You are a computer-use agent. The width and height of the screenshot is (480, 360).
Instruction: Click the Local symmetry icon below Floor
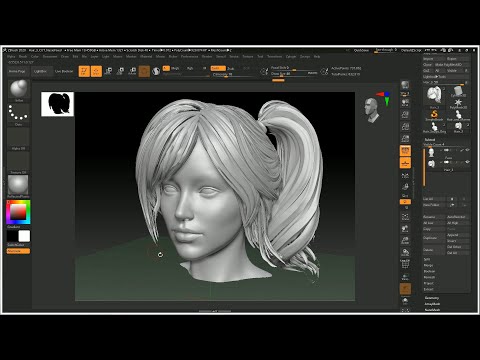pyautogui.click(x=405, y=175)
